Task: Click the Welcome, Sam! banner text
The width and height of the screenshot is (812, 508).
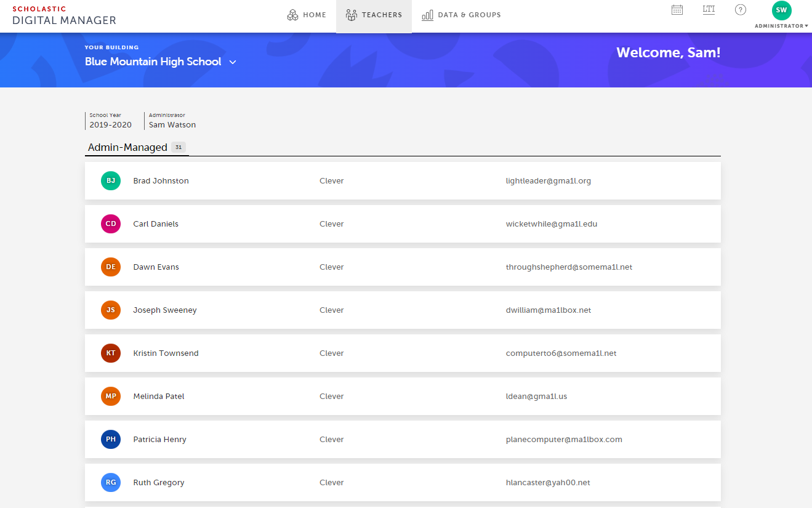Action: tap(669, 53)
